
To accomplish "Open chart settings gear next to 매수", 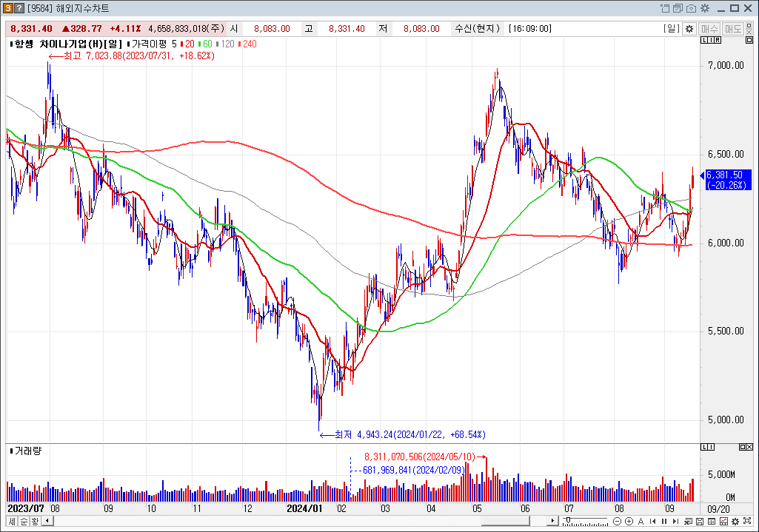I will 689,29.
